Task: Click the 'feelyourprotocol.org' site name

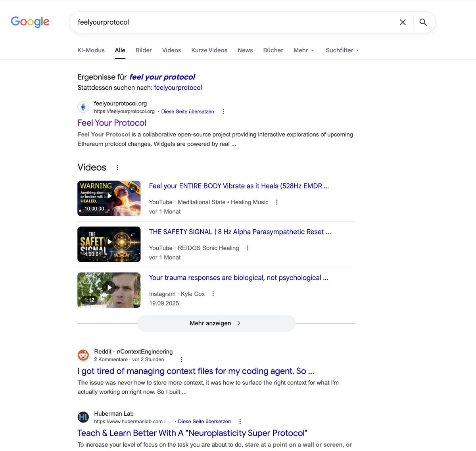Action: [x=120, y=104]
